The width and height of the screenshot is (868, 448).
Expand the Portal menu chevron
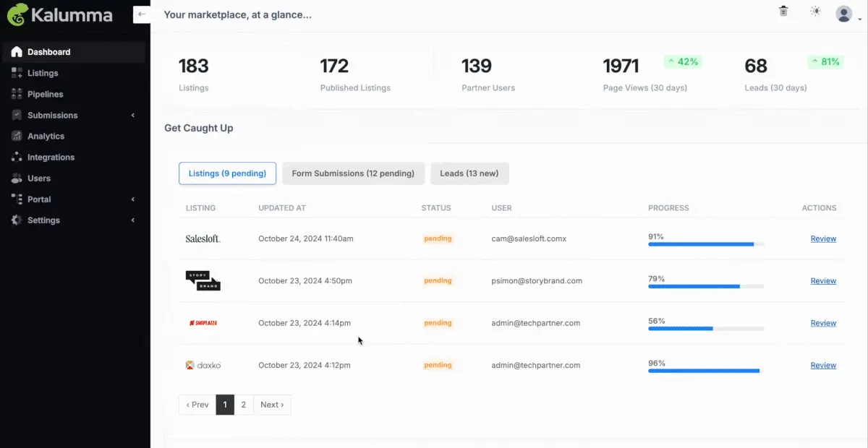[x=133, y=199]
